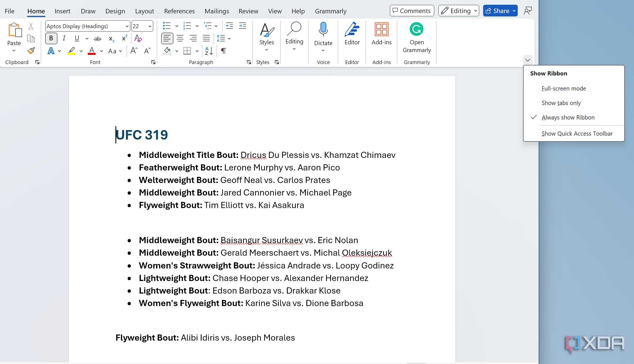Toggle paragraph marks display
This screenshot has width=634, height=364.
[223, 51]
